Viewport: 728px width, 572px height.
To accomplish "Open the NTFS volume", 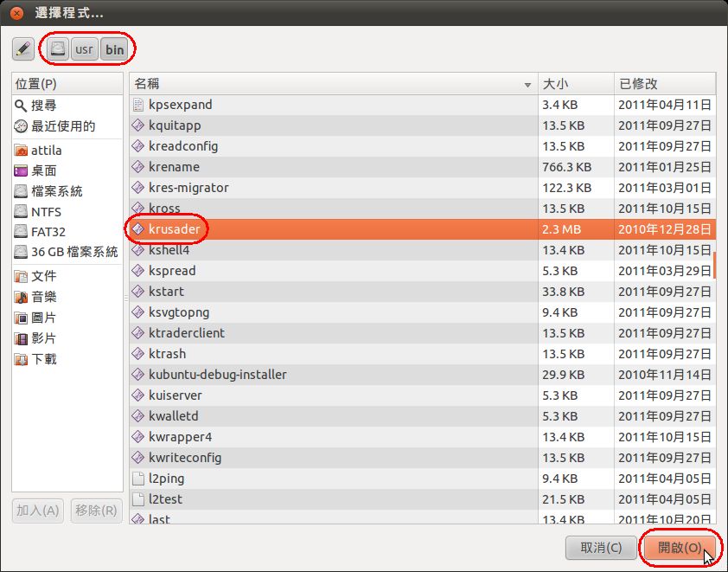I will click(67, 211).
